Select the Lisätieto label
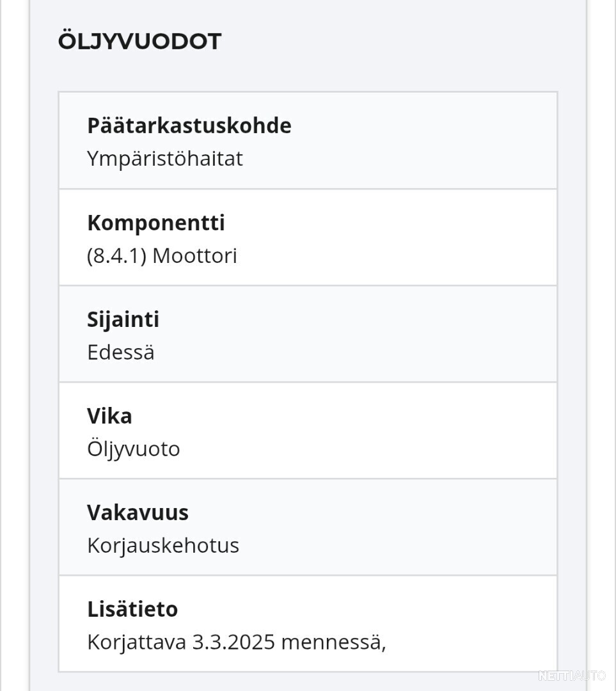 click(132, 609)
